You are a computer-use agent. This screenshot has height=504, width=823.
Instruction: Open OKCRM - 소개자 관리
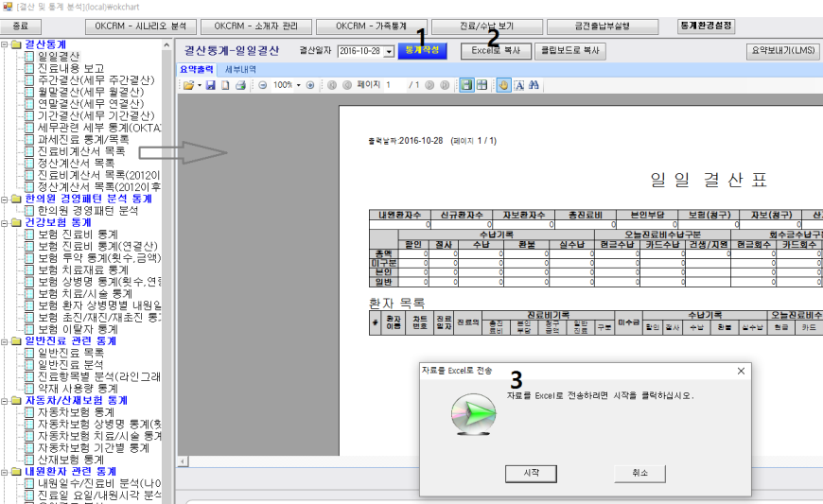point(256,26)
